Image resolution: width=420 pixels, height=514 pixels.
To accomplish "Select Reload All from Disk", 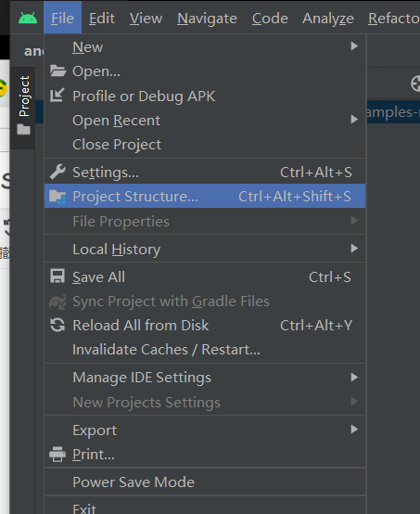I will tap(205, 325).
